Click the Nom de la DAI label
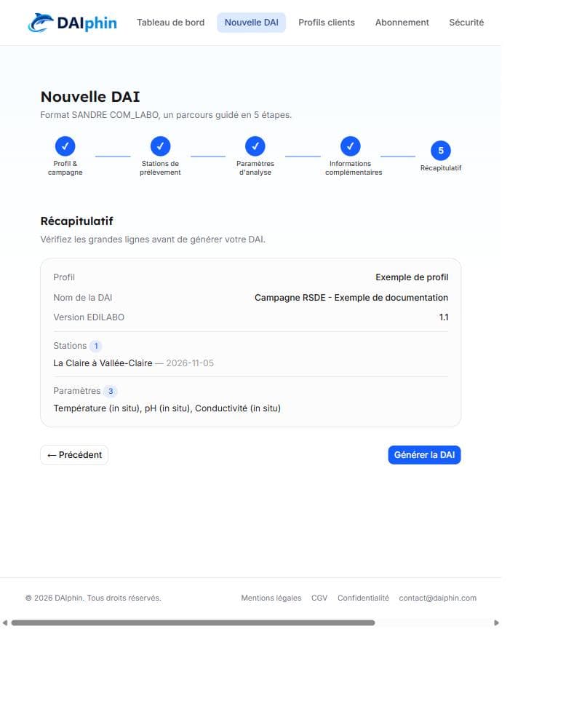Image resolution: width=582 pixels, height=728 pixels. coord(83,298)
